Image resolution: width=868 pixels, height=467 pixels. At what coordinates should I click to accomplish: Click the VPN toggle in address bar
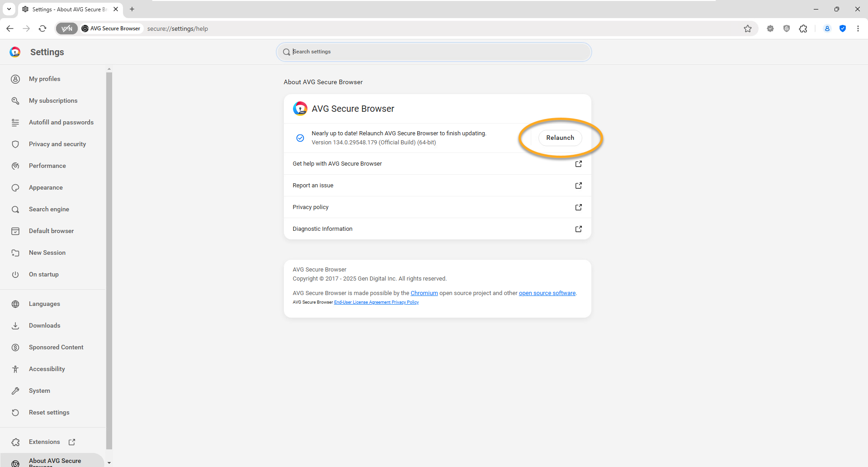66,29
